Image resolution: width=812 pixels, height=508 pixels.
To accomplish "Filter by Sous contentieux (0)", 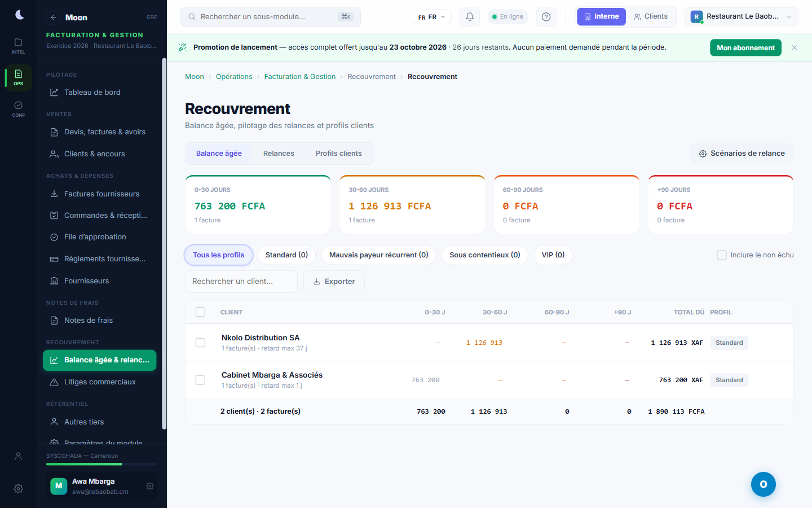I will [x=485, y=255].
